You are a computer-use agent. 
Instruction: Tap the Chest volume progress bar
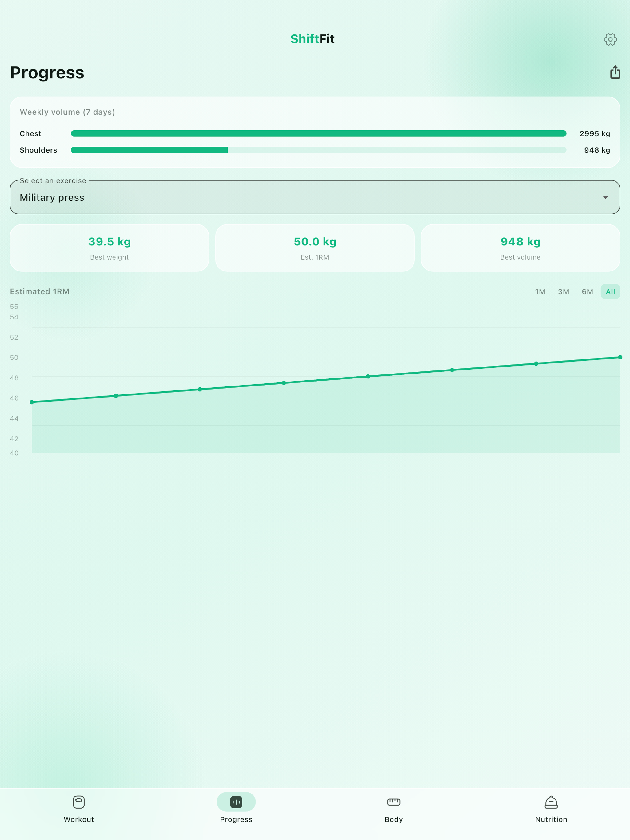click(x=318, y=133)
